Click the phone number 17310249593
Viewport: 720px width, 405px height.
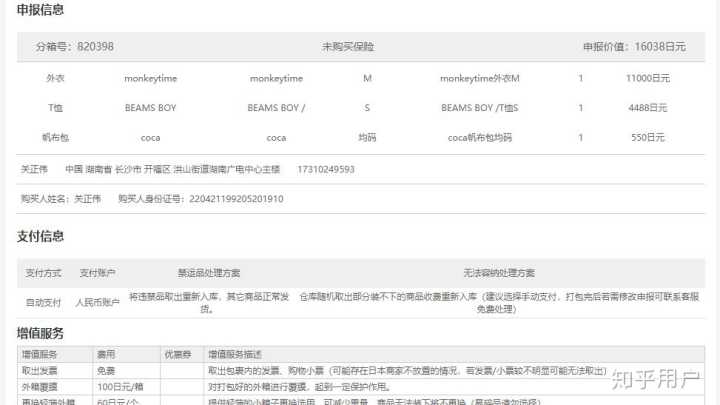[x=326, y=169]
